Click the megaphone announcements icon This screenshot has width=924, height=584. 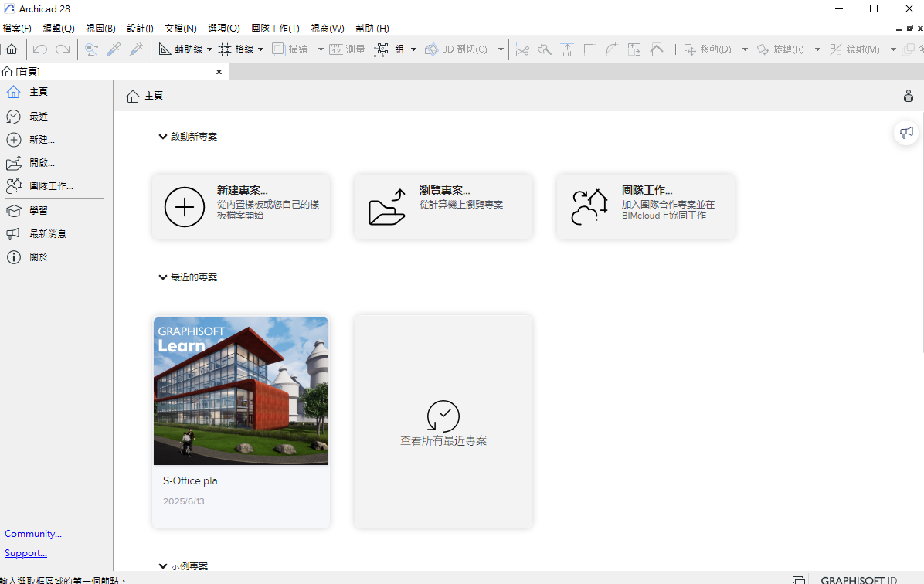(x=906, y=133)
